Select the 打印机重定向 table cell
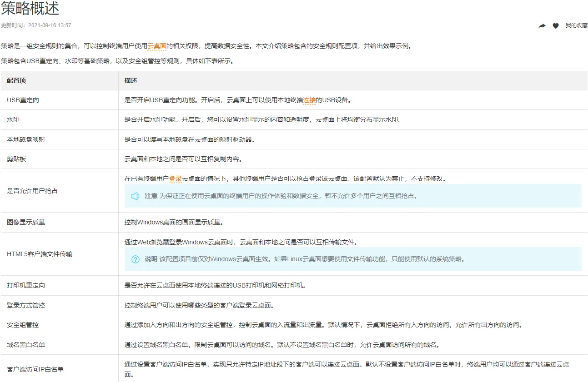The height and width of the screenshot is (382, 588). click(60, 286)
